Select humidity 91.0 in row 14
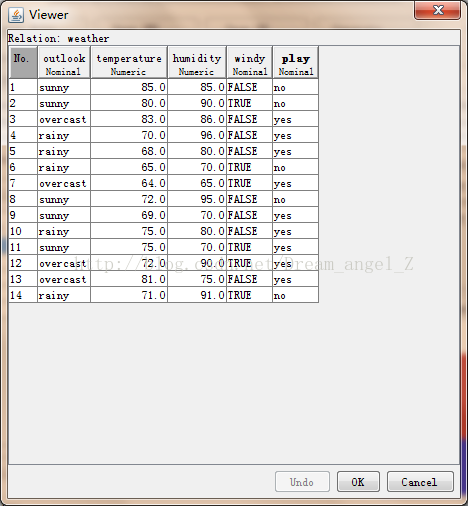Screen dimensions: 468x506 (197, 295)
